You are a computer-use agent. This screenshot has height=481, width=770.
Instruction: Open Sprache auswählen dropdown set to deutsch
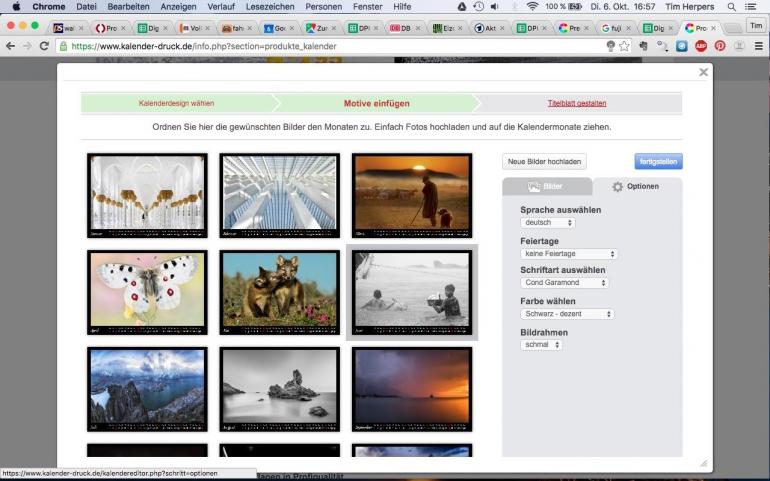[548, 223]
